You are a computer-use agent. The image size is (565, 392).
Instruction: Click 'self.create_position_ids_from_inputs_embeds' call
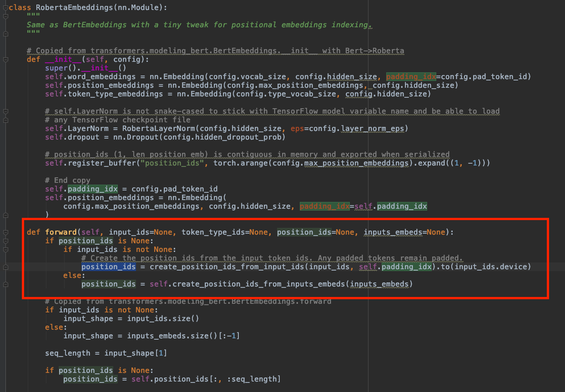tap(247, 284)
